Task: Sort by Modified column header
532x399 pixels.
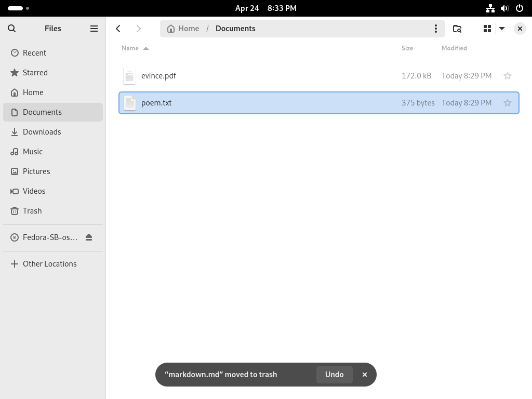Action: (454, 48)
